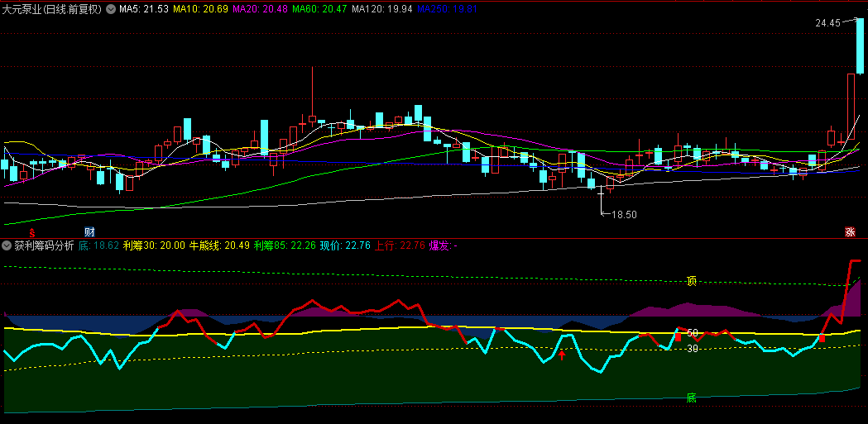Click the 获利筹码分析 indicator name
This screenshot has width=868, height=424.
(44, 245)
